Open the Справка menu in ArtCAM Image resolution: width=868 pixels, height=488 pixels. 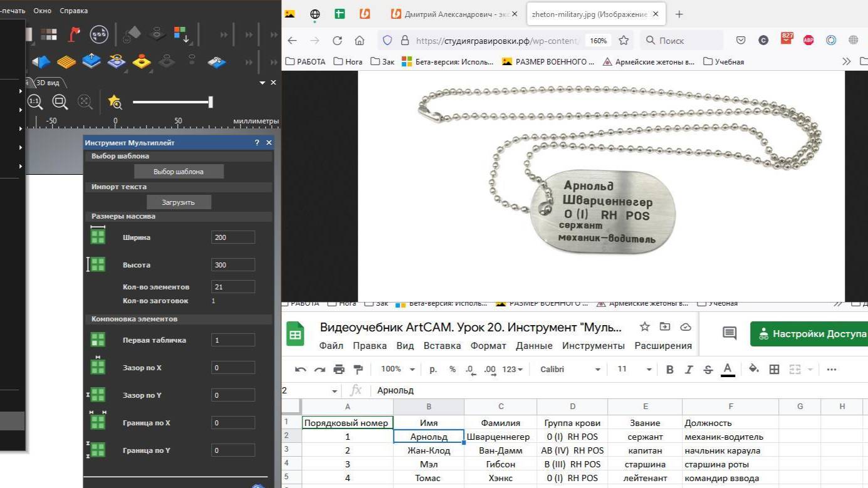click(x=74, y=11)
